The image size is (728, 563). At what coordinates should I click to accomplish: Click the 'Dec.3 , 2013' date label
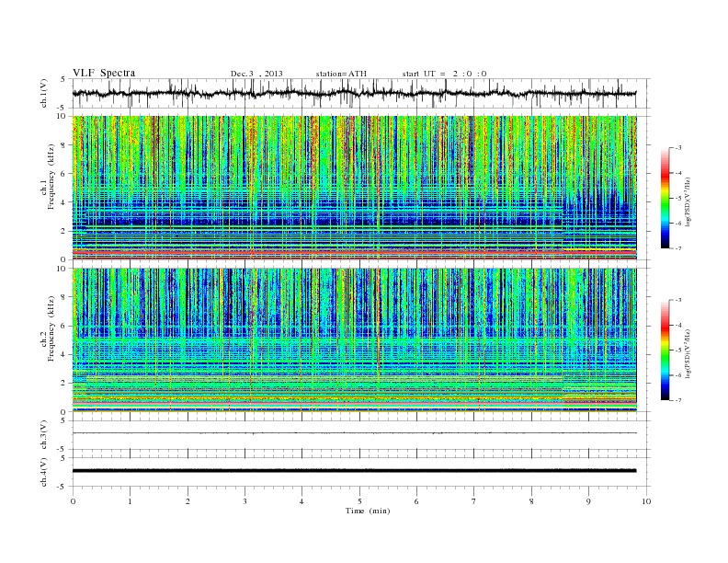coord(256,74)
